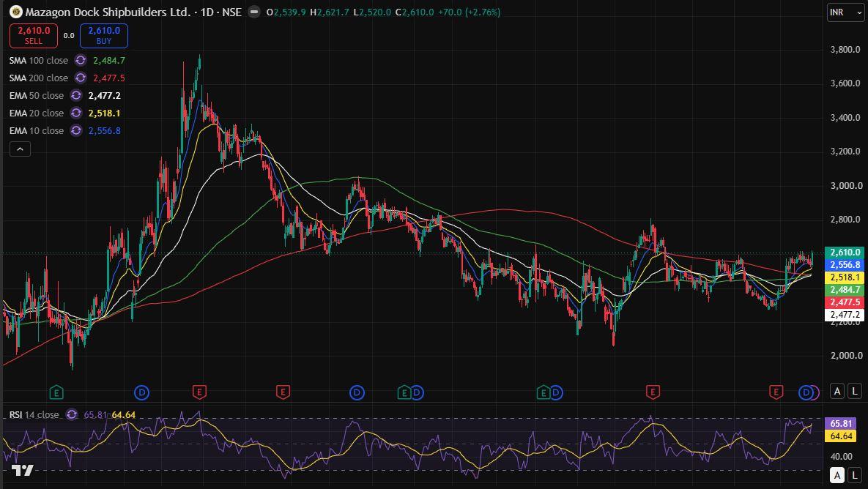Click the TradingView logo in RSI pane
868x489 pixels.
[23, 470]
